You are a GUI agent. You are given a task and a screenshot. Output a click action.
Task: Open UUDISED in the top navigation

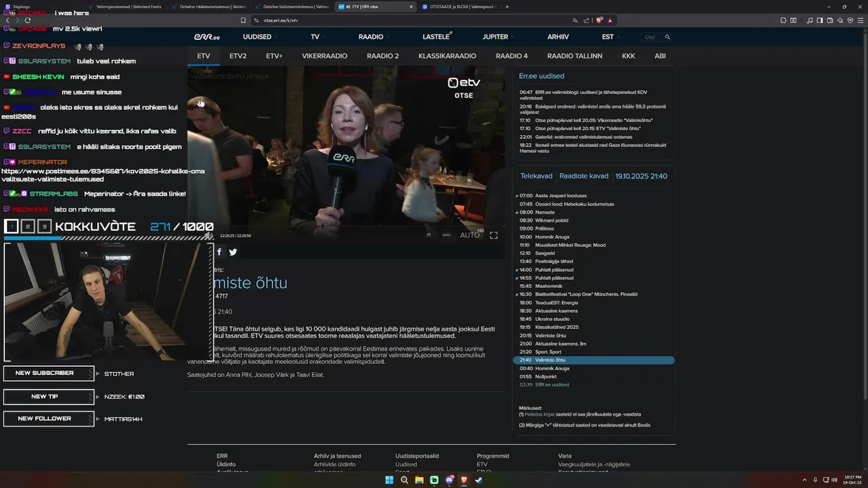coord(257,37)
